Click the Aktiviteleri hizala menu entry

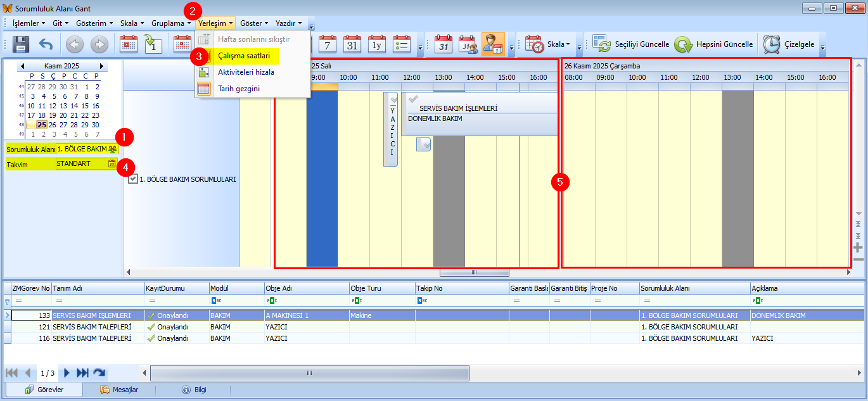click(246, 72)
